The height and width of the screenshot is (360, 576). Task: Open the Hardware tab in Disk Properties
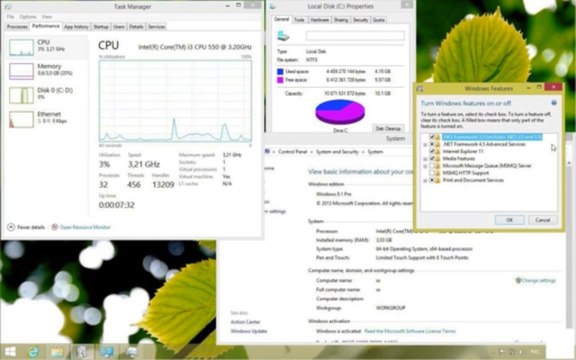pyautogui.click(x=320, y=20)
